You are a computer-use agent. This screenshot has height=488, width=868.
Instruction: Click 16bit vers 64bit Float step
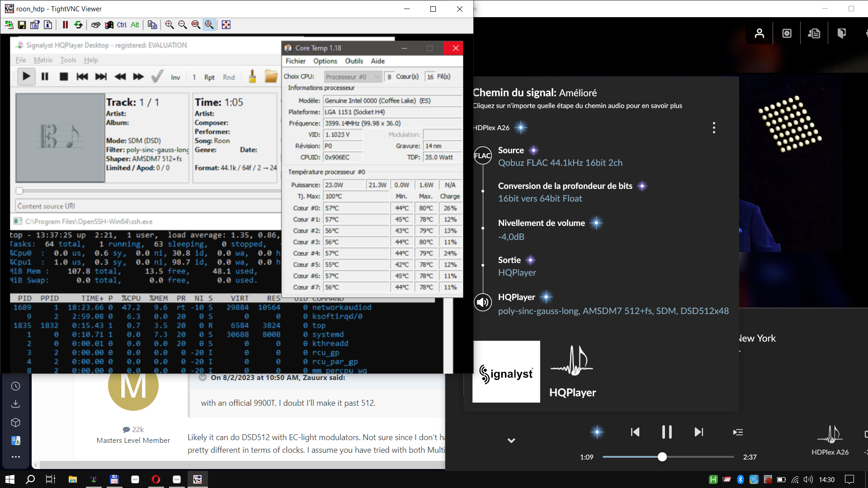coord(540,198)
